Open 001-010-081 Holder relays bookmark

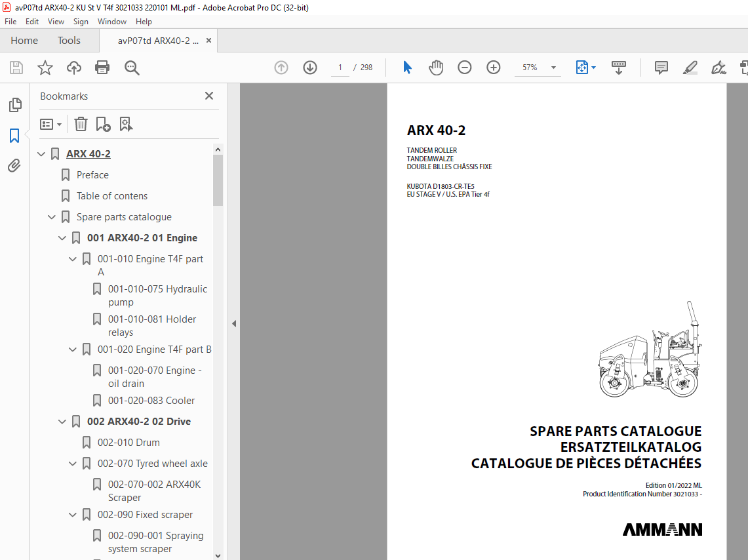(151, 326)
